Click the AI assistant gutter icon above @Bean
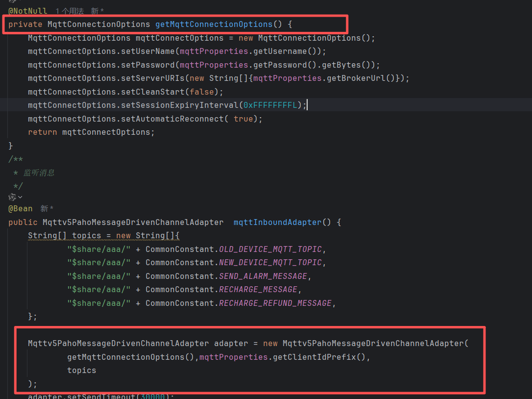This screenshot has height=399, width=532. 12,197
